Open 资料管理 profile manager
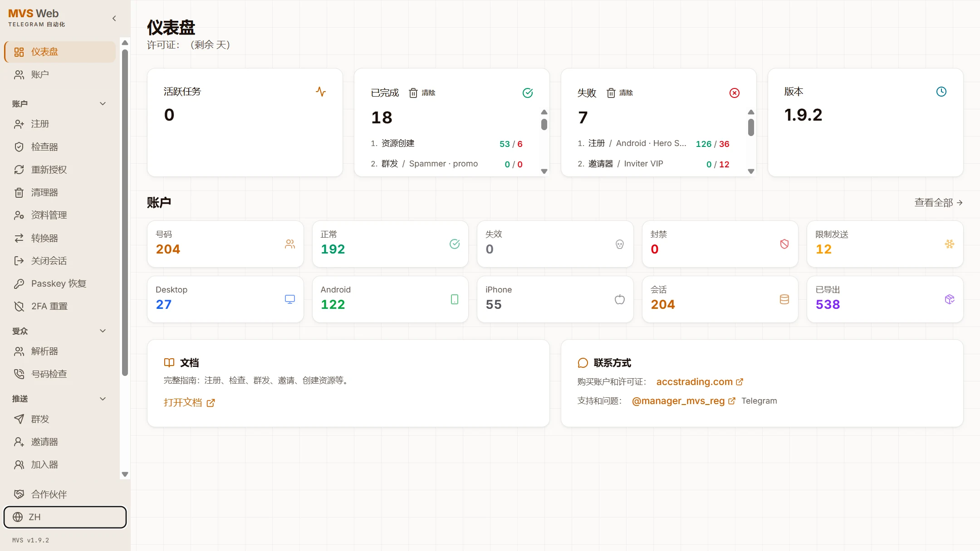 49,215
